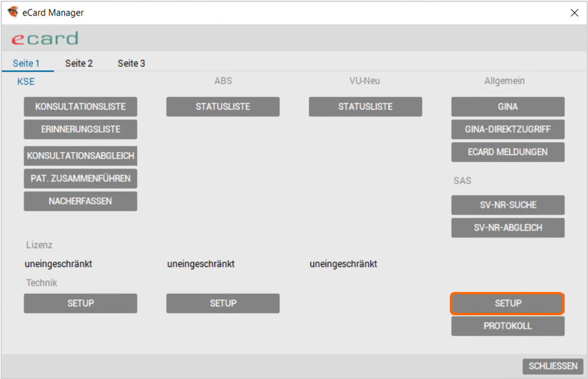Screen dimensions: 588x379
Task: Click KSE license text 'uneingeschränkt'
Action: 58,264
